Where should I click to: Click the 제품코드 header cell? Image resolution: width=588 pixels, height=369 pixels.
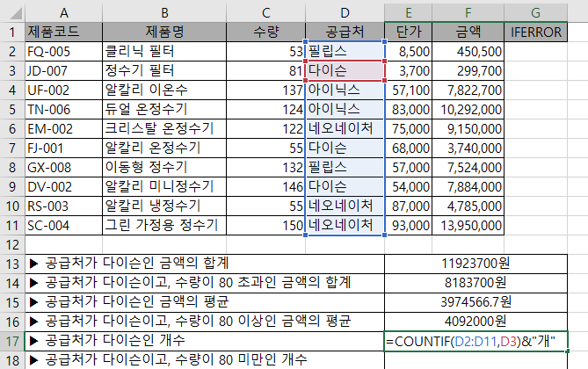click(x=64, y=33)
